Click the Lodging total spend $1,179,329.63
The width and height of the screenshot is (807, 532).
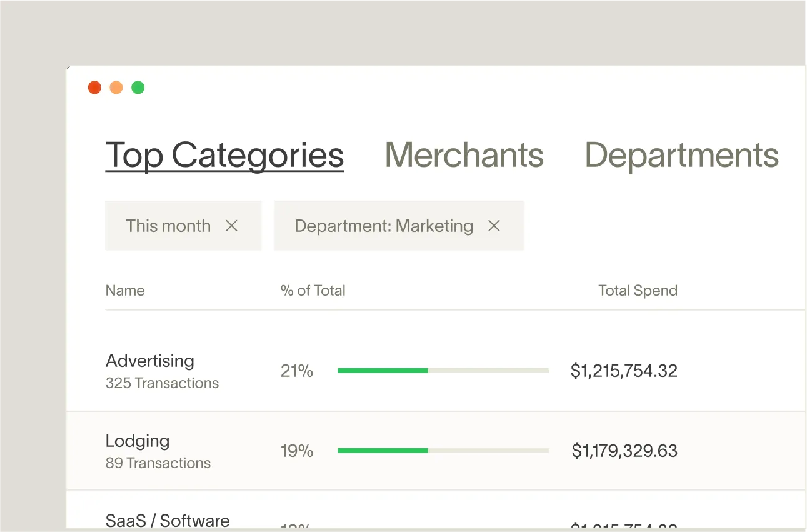[624, 451]
